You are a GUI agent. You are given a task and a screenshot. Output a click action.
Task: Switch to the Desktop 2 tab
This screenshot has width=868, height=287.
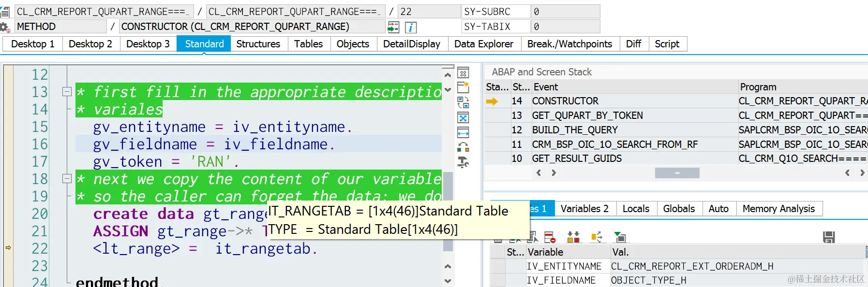[90, 44]
